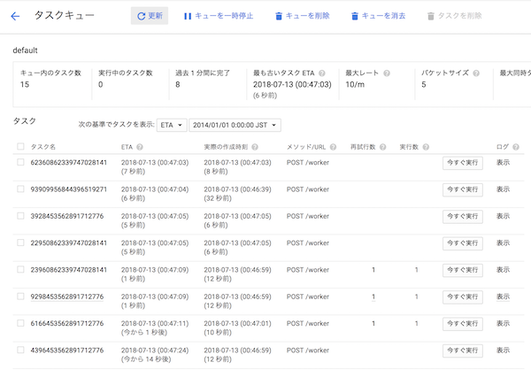Click help icon beside ETA column header
The image size is (531, 370).
pos(140,147)
